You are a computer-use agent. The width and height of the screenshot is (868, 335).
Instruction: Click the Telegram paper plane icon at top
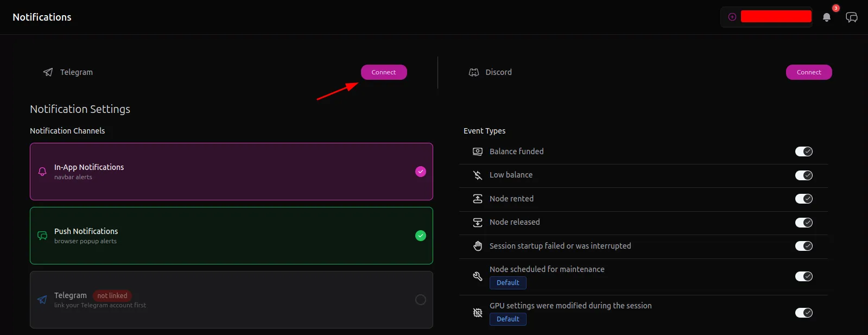[x=48, y=72]
